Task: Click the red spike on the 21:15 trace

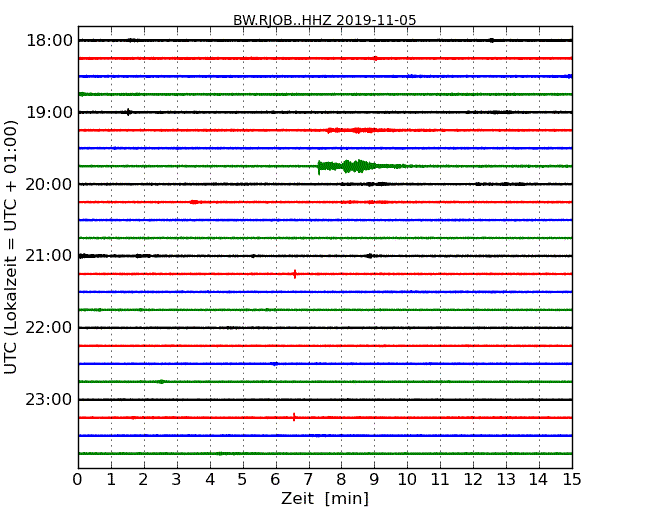Action: (x=295, y=274)
